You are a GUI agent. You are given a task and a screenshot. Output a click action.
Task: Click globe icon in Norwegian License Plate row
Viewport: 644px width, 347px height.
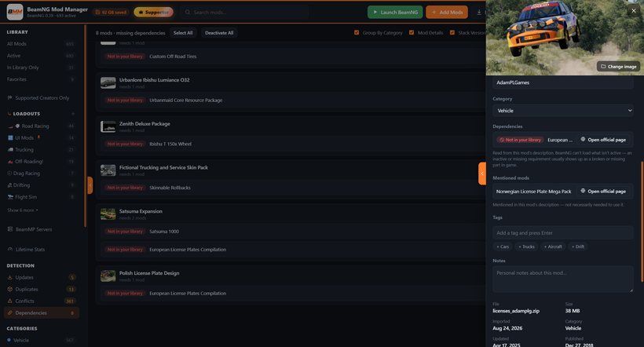click(x=583, y=191)
